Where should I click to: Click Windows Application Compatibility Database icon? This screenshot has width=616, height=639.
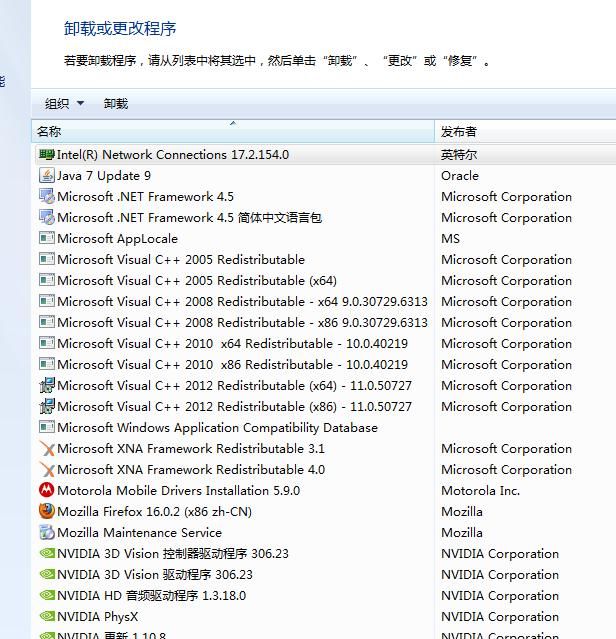click(x=46, y=427)
